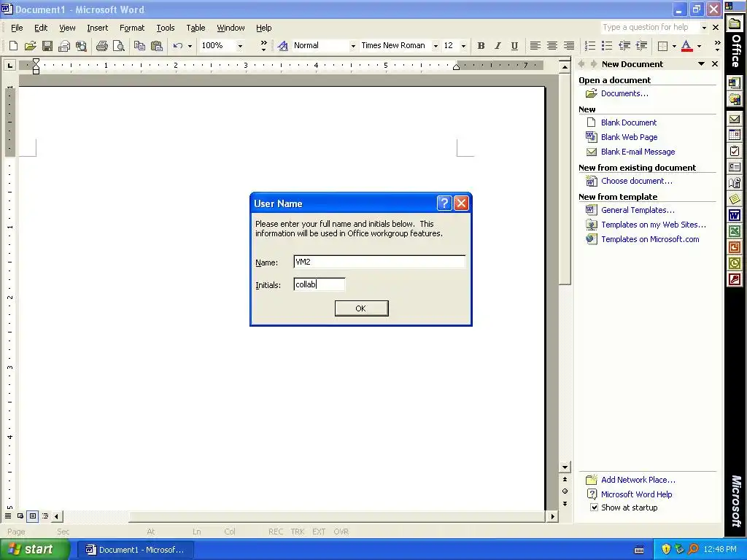Open the New Document task pane menu arrow
Image resolution: width=747 pixels, height=560 pixels.
click(x=701, y=64)
